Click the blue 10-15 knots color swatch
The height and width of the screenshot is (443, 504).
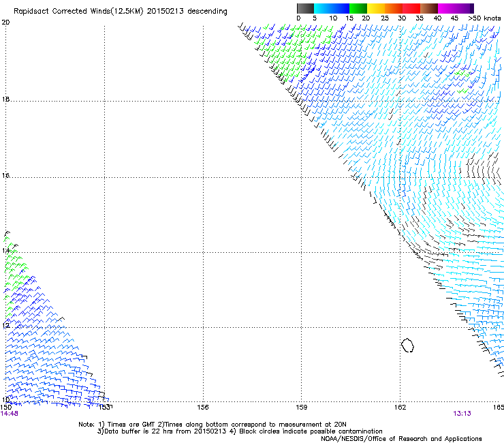[341, 8]
